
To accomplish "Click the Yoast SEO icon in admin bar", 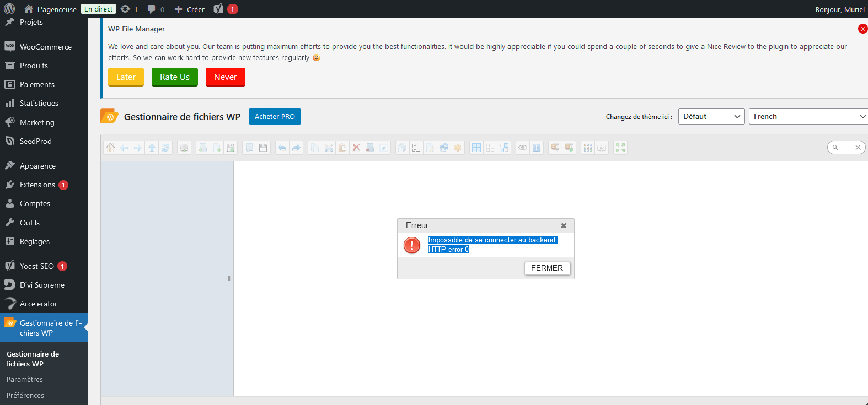I will click(218, 9).
